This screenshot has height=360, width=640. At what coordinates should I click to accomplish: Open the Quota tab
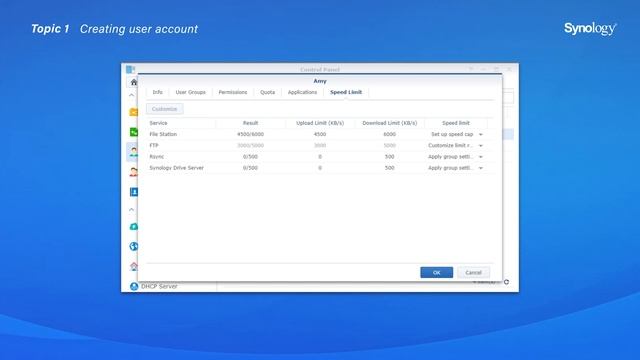[x=267, y=92]
